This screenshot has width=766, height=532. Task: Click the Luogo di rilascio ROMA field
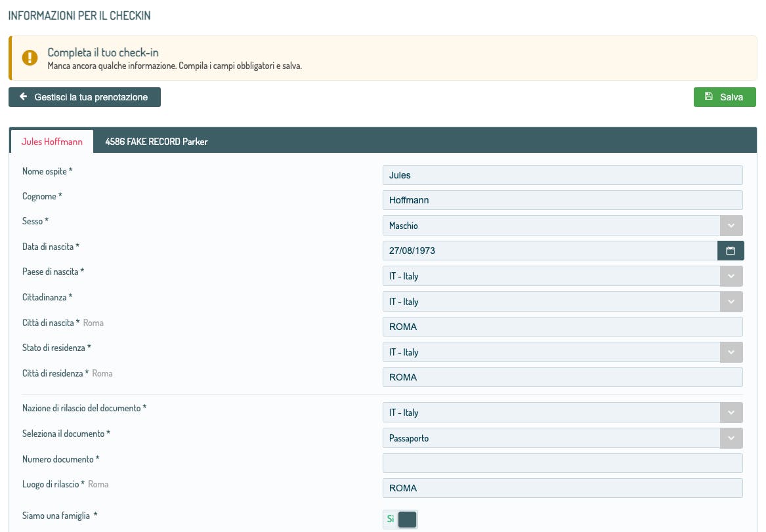pos(563,488)
